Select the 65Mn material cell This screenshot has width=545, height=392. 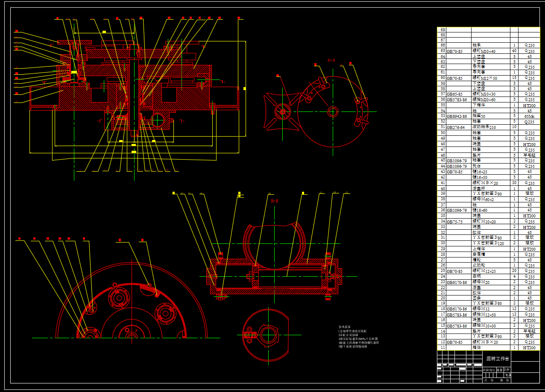(529, 116)
